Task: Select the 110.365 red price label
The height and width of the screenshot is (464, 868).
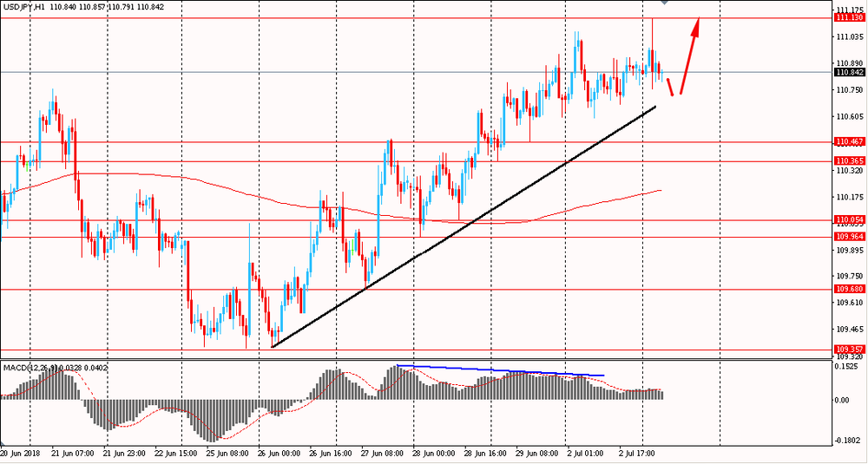Action: 849,161
